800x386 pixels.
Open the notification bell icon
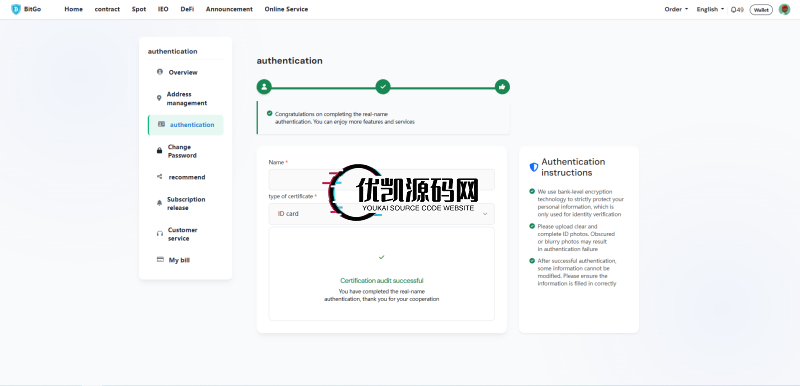733,10
